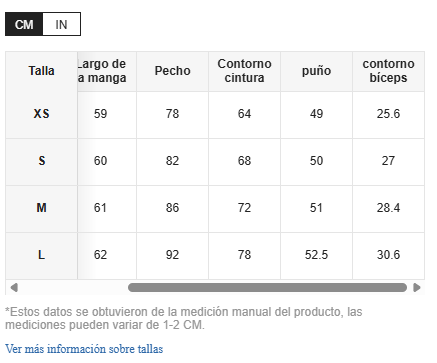Click the left scroll arrow under the table

(x=14, y=287)
